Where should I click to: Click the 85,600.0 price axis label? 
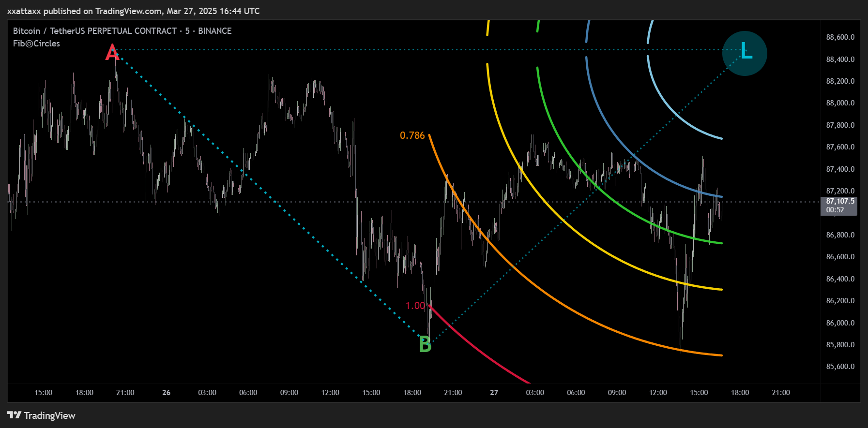840,367
